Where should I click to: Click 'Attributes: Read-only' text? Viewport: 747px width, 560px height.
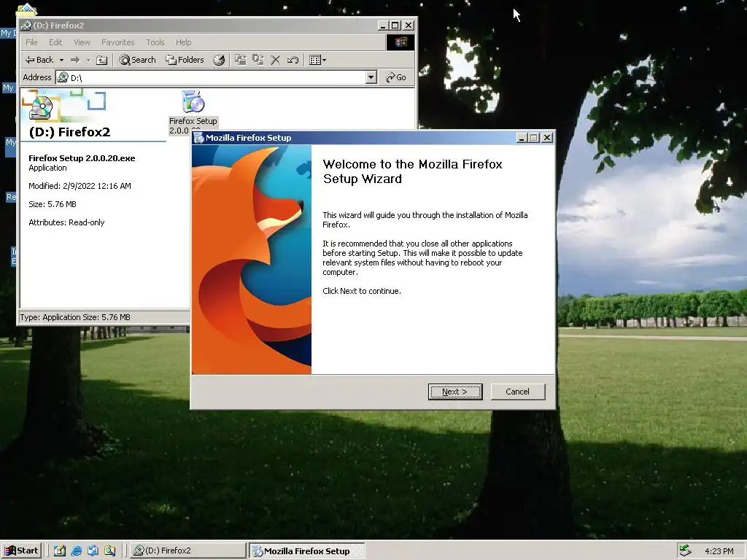point(66,222)
